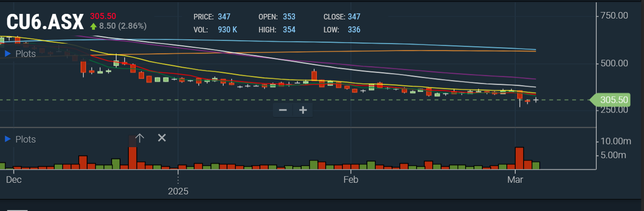This screenshot has width=644, height=211.
Task: Click the green up-arrow change indicator
Action: (x=94, y=26)
